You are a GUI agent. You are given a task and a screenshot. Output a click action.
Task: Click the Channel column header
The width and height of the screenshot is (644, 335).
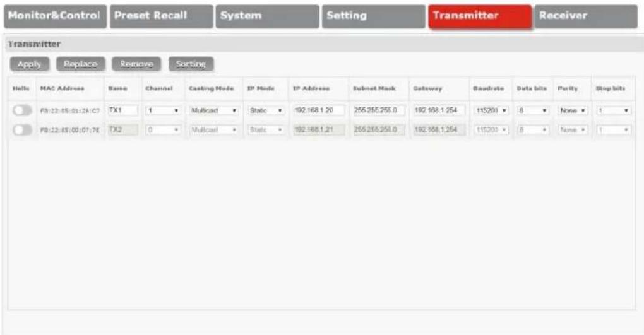(159, 88)
